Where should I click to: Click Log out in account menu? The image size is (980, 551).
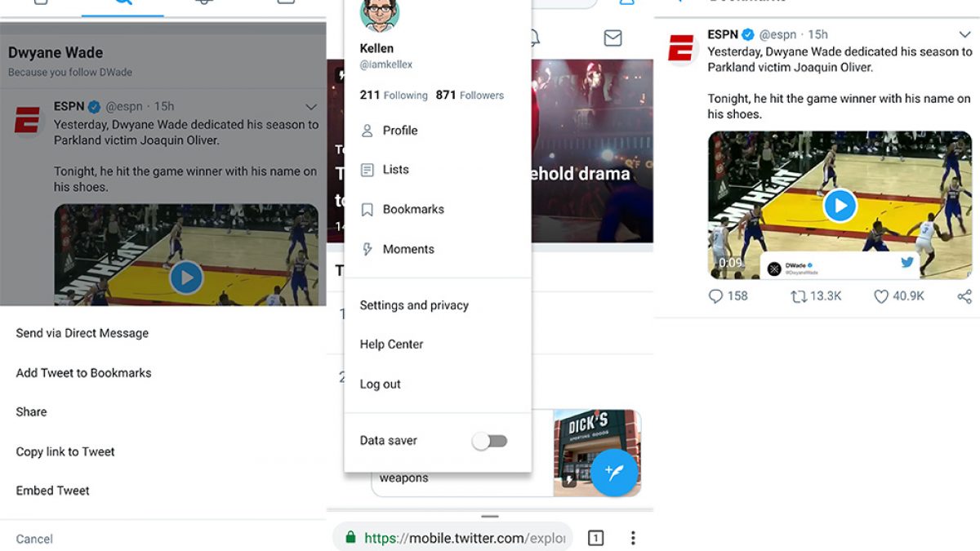click(x=381, y=384)
